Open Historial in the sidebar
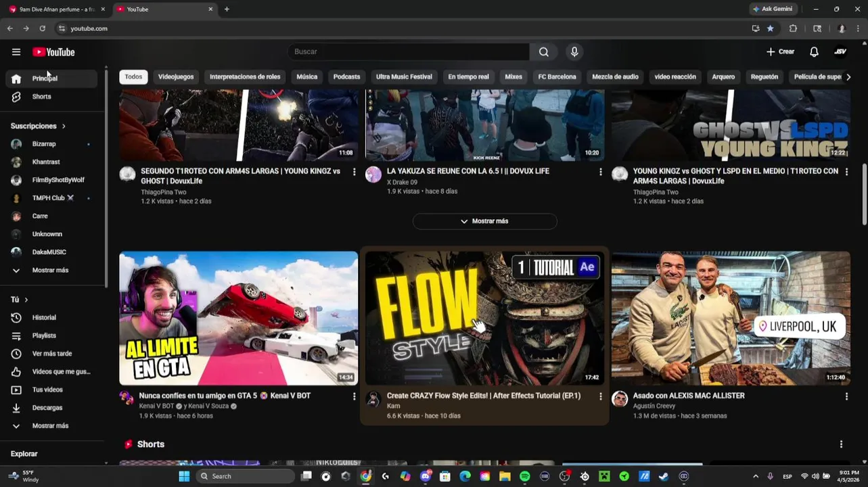Screen dimensions: 868x487 51,318
